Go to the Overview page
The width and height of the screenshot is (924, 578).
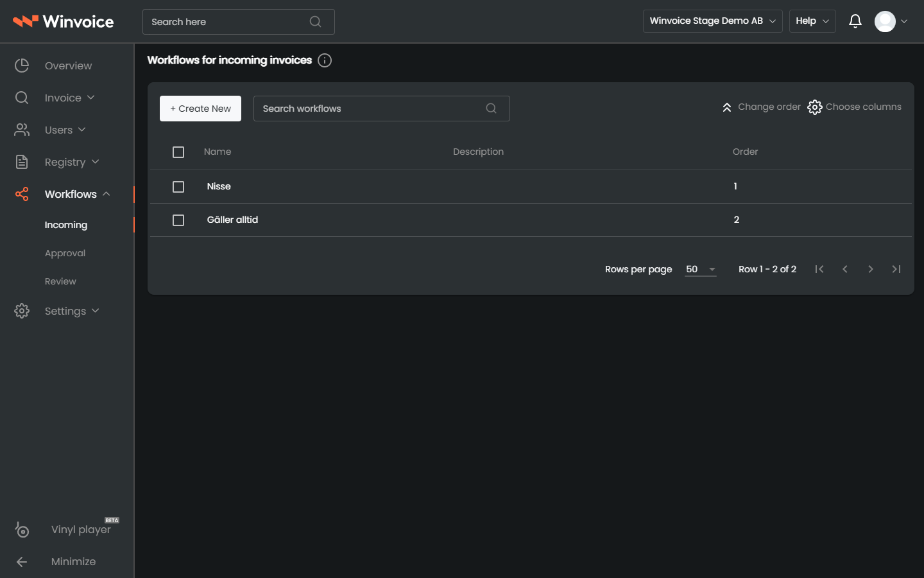coord(68,66)
